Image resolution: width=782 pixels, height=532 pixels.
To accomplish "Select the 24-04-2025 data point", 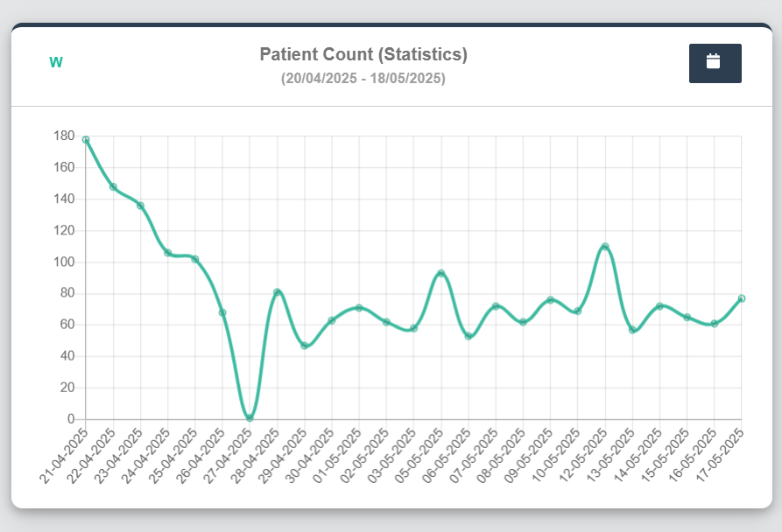I will point(168,253).
